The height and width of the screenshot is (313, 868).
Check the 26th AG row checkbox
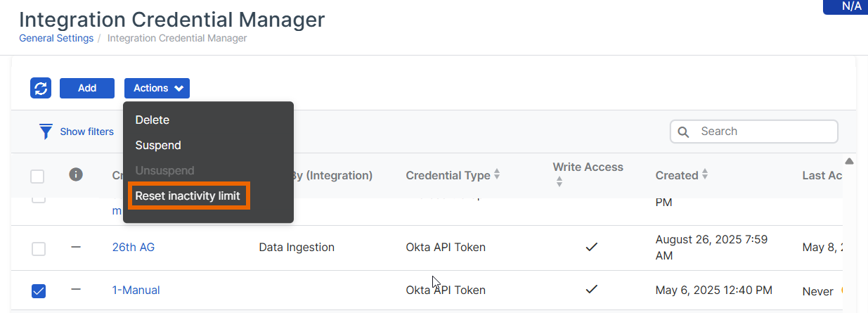[39, 248]
